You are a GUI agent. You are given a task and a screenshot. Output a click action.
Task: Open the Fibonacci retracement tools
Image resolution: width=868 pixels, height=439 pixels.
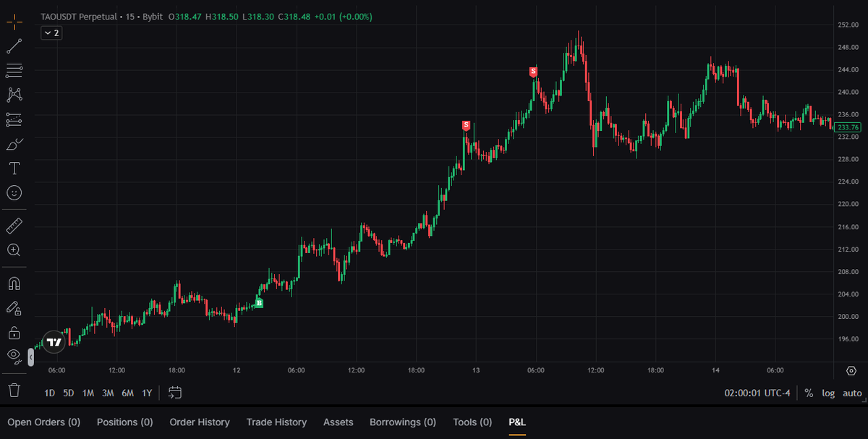click(14, 70)
